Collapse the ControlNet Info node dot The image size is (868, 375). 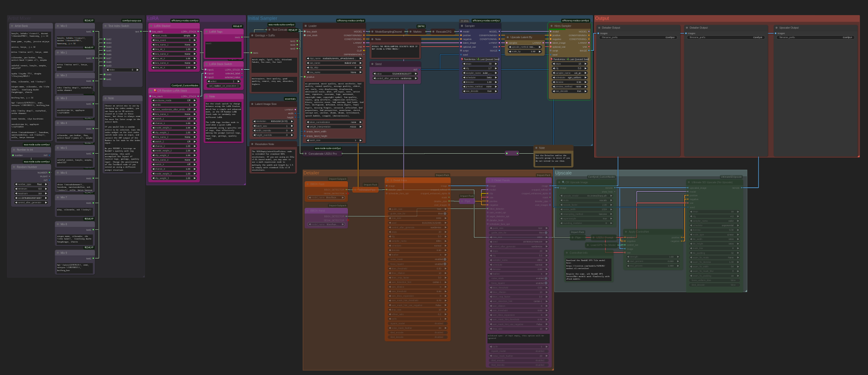tap(567, 253)
